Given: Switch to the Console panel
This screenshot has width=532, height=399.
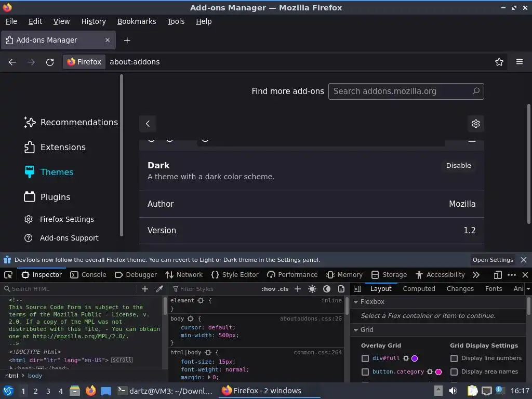Looking at the screenshot, I should tap(88, 275).
